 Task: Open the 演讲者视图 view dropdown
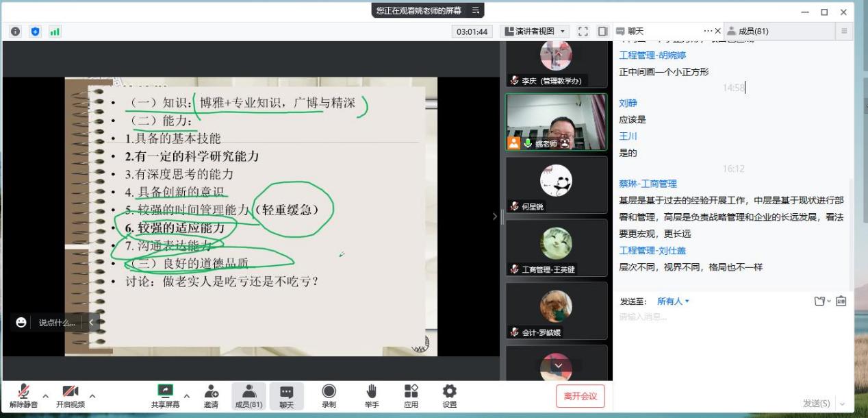click(535, 32)
